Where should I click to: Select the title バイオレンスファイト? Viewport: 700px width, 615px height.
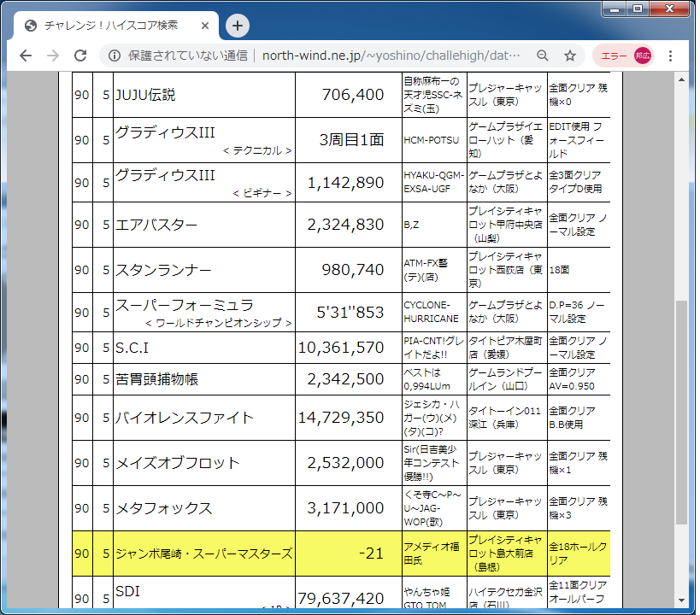(x=185, y=419)
